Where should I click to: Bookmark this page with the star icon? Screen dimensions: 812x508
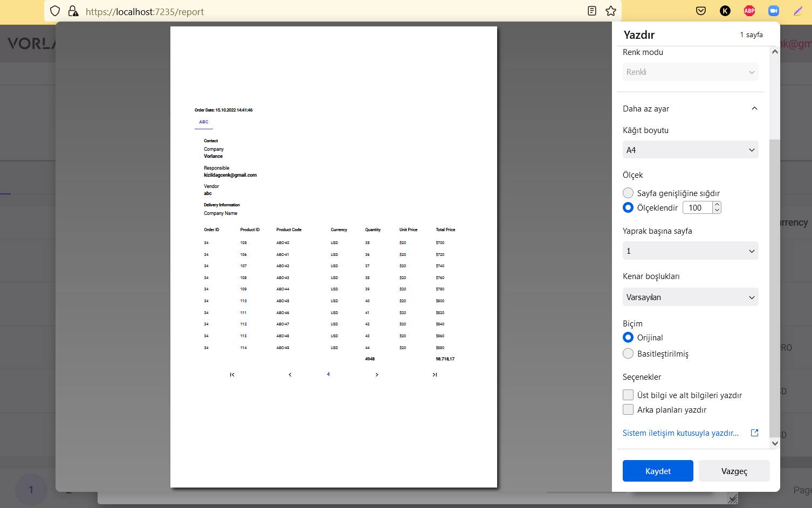pos(611,11)
